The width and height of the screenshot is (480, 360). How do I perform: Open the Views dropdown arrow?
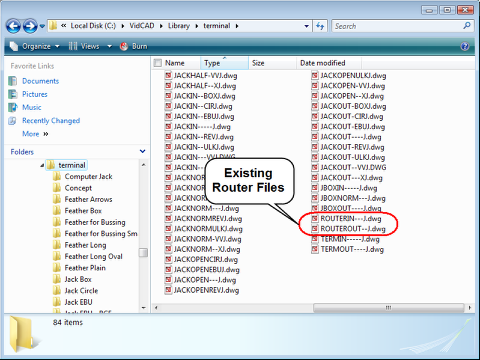click(x=109, y=46)
